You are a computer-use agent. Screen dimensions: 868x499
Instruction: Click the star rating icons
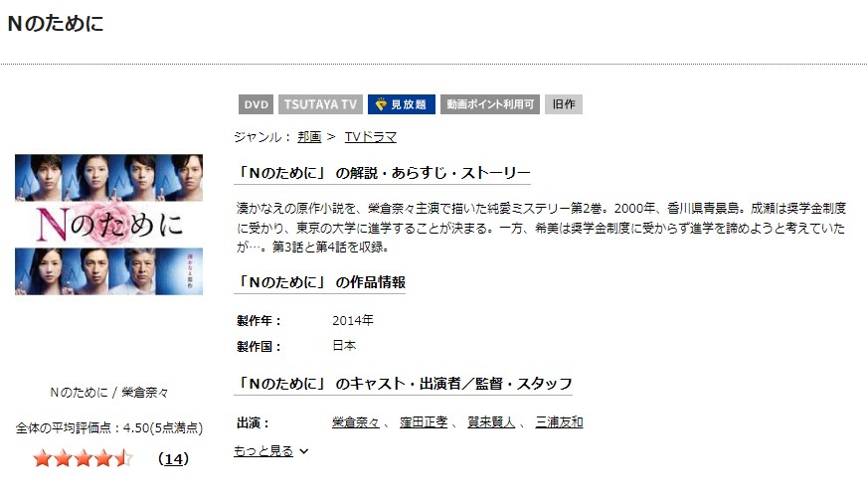(84, 458)
